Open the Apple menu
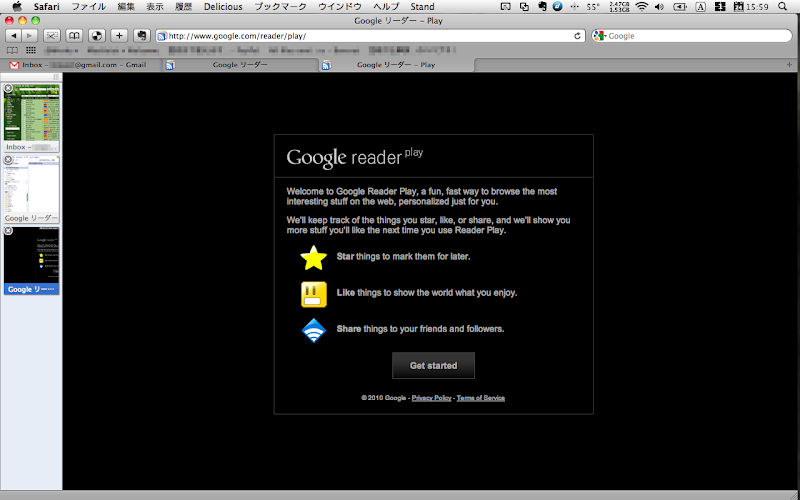The image size is (800, 500). click(x=17, y=7)
